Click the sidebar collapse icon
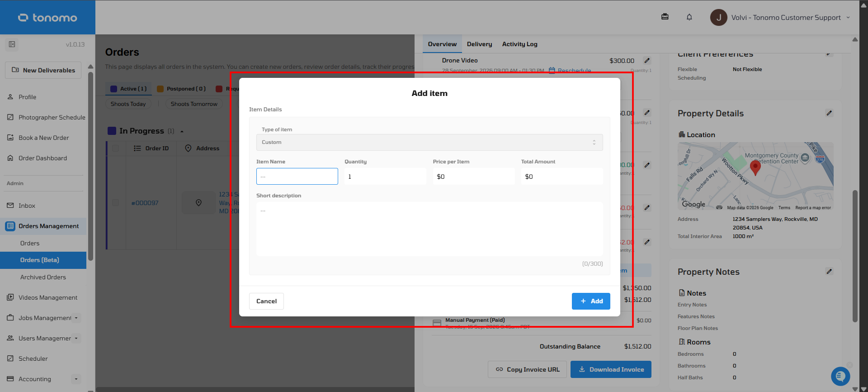868x392 pixels. [12, 44]
